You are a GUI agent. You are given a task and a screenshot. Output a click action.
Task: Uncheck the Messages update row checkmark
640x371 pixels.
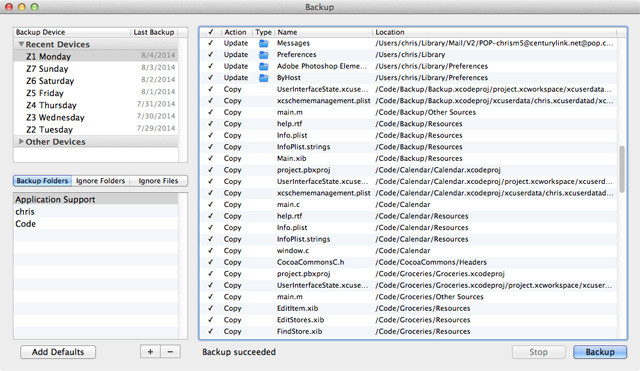(211, 43)
